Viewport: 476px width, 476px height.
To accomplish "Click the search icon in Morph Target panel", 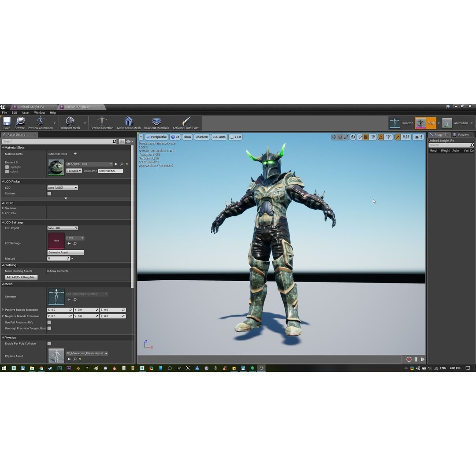I will pos(472,145).
